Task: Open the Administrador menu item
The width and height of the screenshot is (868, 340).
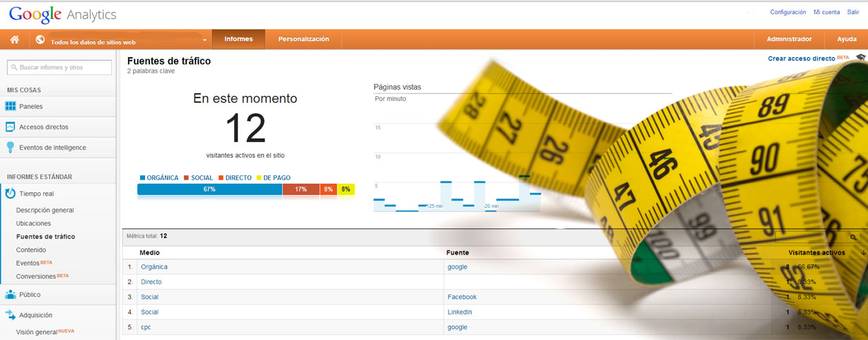Action: click(789, 40)
